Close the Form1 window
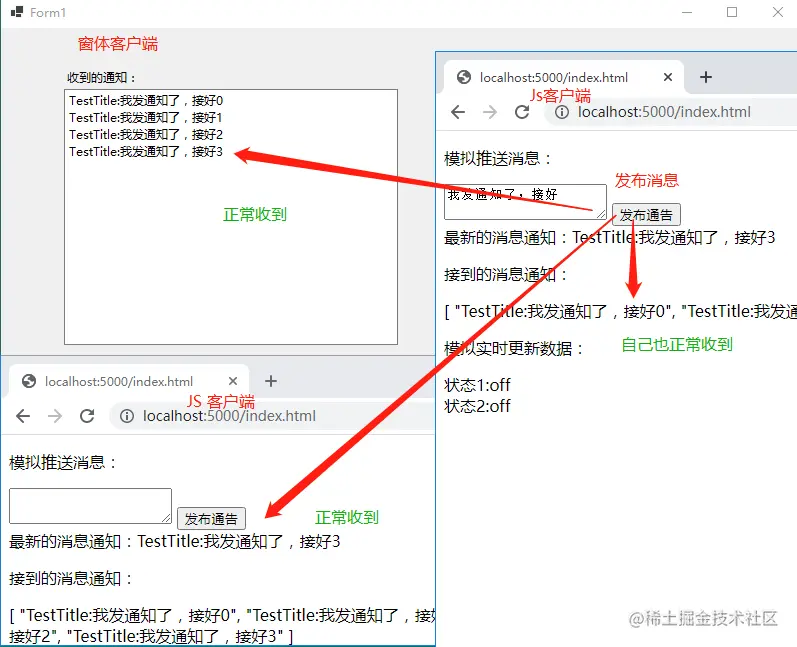The height and width of the screenshot is (647, 797). pyautogui.click(x=778, y=12)
